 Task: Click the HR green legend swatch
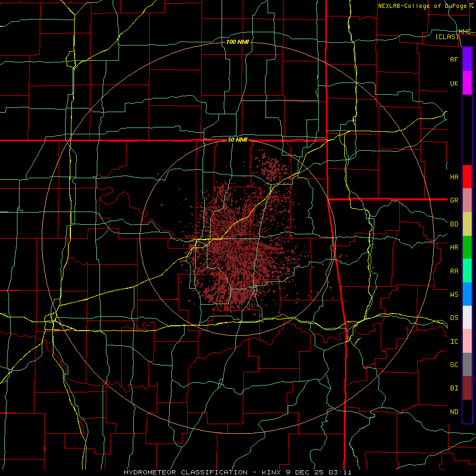(x=467, y=247)
